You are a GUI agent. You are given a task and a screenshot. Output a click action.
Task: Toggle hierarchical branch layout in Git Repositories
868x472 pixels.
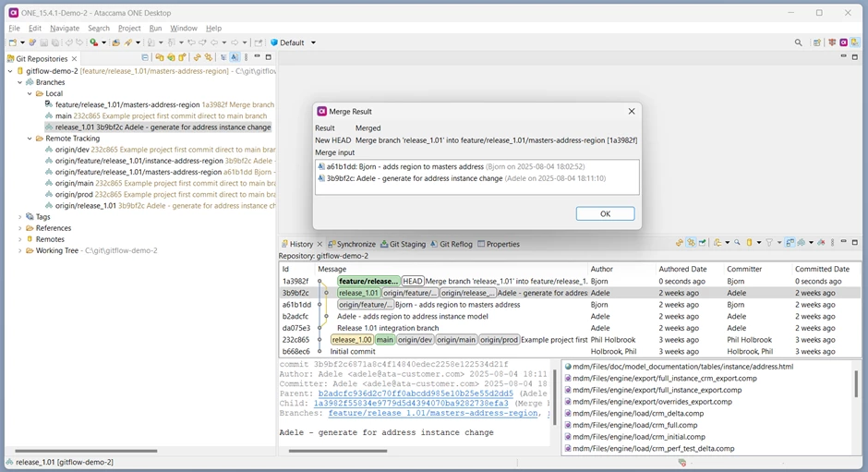click(x=223, y=57)
